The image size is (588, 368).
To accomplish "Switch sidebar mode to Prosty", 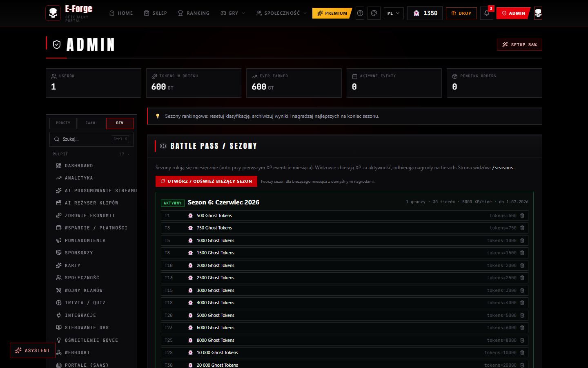I will tap(63, 123).
